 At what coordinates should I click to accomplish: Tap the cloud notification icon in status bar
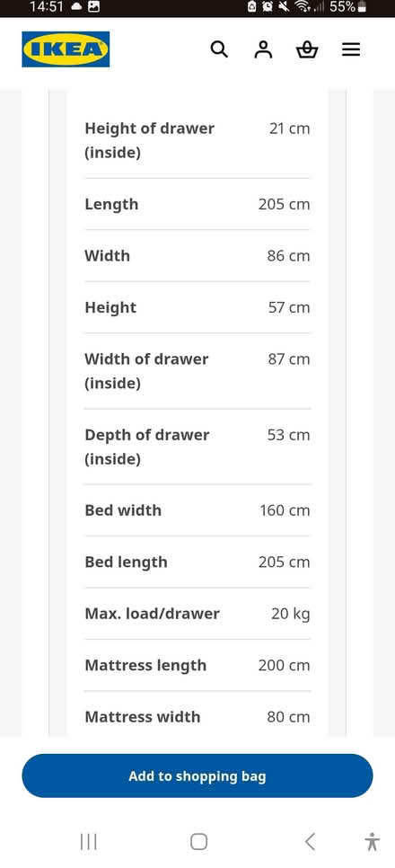pyautogui.click(x=75, y=7)
